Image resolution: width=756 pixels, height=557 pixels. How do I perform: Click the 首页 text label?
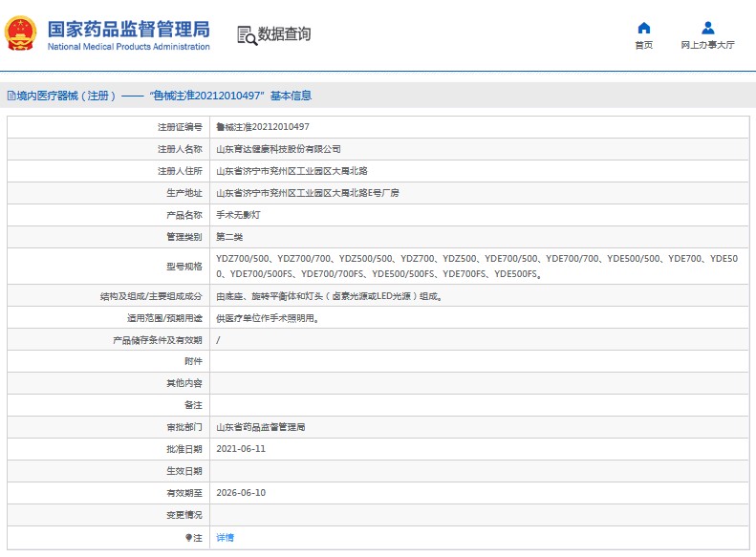click(x=644, y=45)
